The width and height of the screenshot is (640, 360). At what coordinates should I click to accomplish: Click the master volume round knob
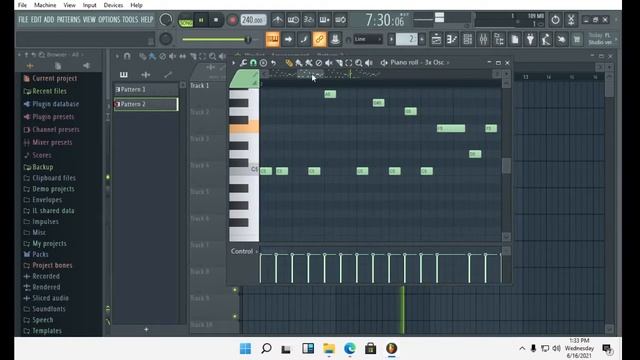(x=165, y=20)
